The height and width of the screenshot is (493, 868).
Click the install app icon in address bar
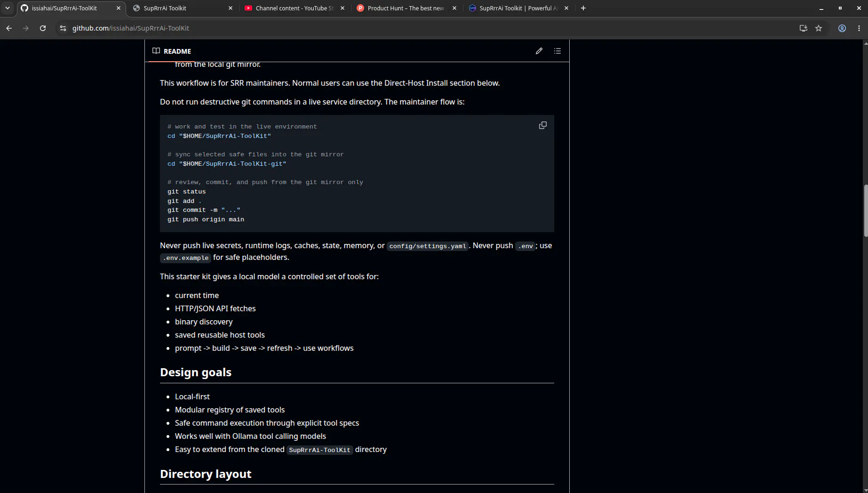tap(804, 28)
